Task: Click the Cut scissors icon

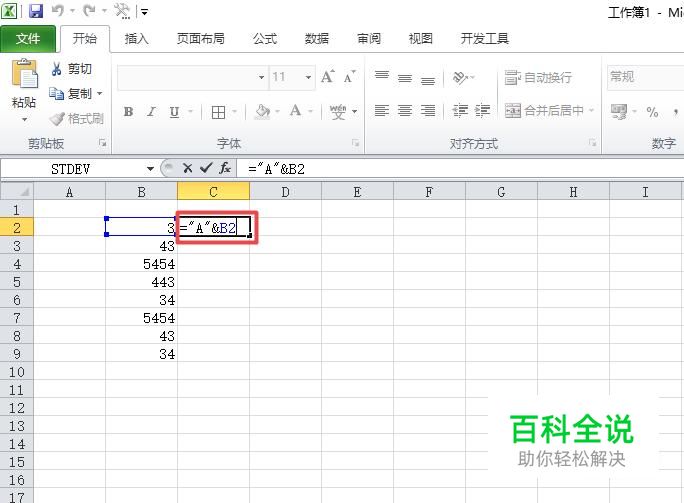Action: [x=56, y=69]
